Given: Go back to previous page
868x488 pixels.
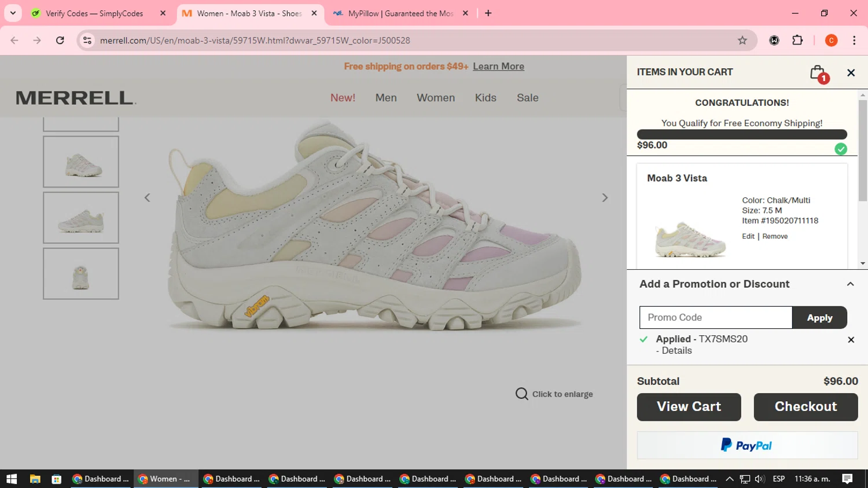Looking at the screenshot, I should coord(14,41).
